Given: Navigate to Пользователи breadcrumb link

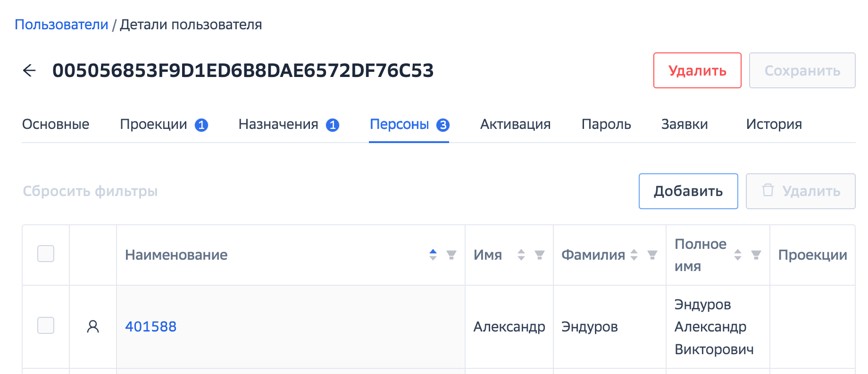Looking at the screenshot, I should [61, 25].
